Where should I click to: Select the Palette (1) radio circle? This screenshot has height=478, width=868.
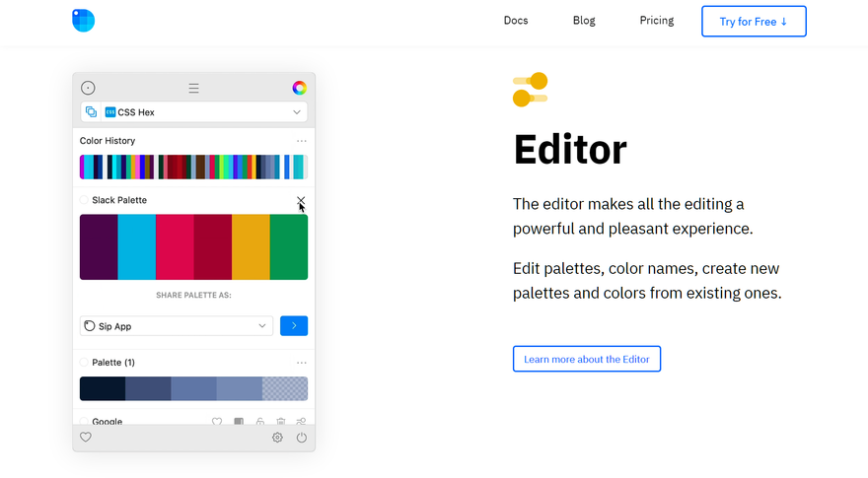coord(84,363)
